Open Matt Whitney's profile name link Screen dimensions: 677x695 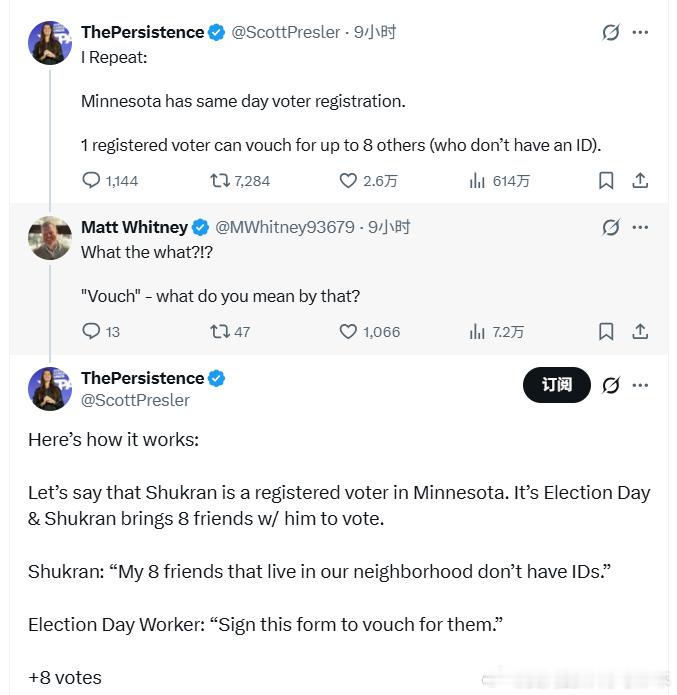(x=135, y=227)
